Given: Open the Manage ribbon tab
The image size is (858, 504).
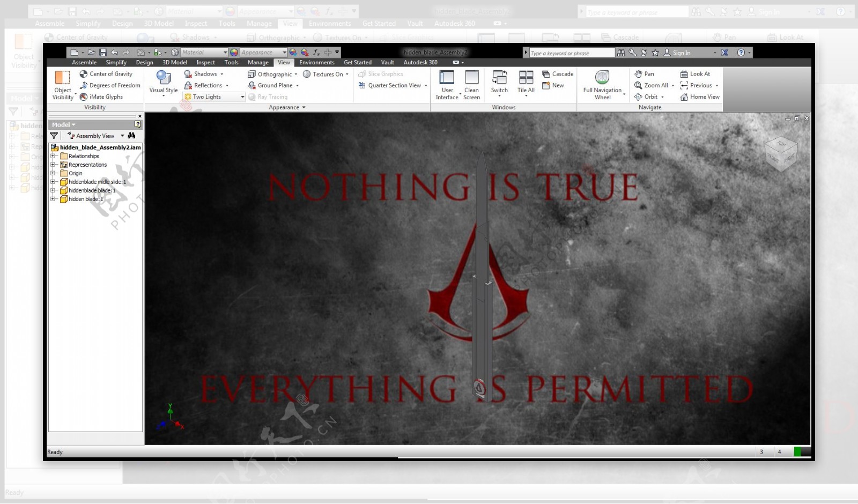Looking at the screenshot, I should (258, 63).
